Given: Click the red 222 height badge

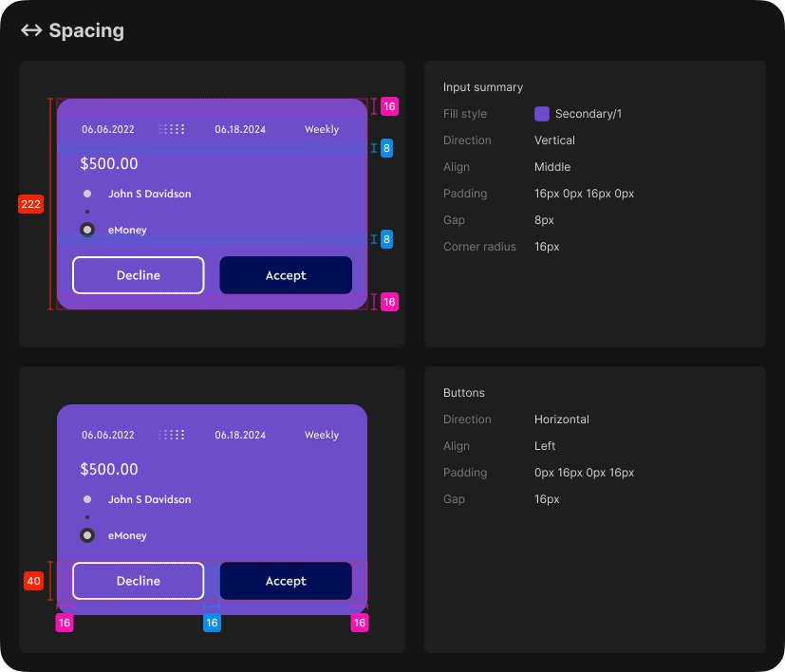Looking at the screenshot, I should click(30, 204).
